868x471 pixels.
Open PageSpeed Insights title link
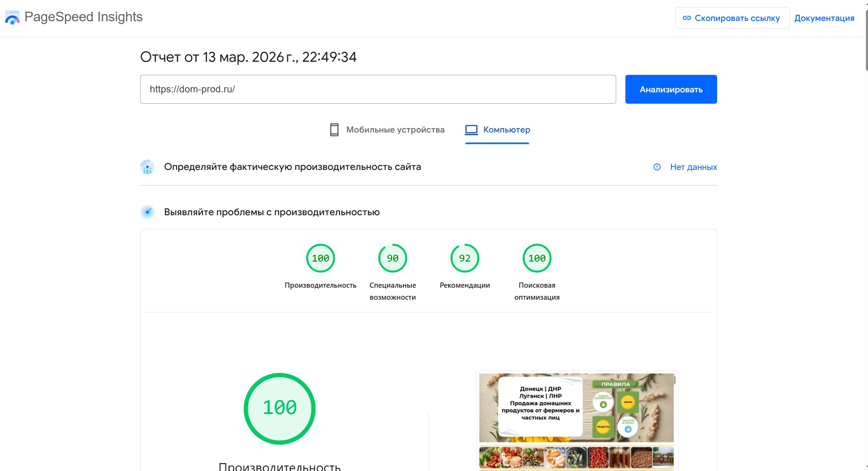[84, 17]
